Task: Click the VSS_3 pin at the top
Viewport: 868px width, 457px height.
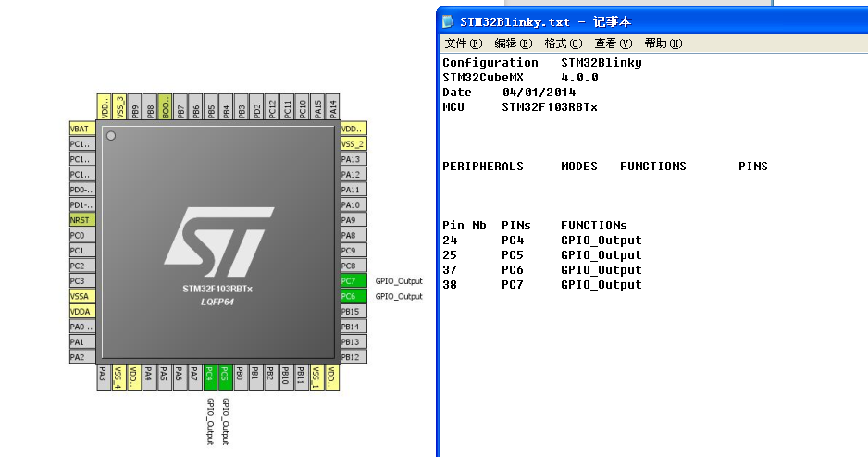Action: point(118,106)
